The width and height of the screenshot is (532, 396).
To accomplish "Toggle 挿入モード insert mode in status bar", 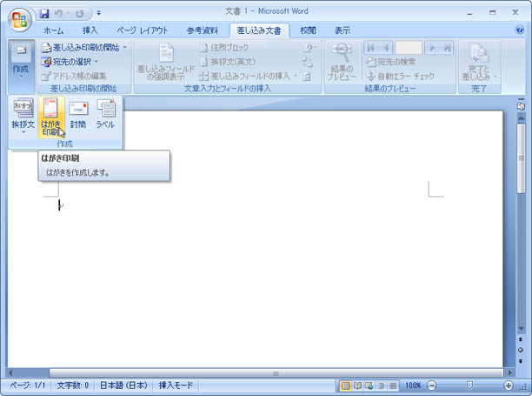I will pyautogui.click(x=176, y=385).
